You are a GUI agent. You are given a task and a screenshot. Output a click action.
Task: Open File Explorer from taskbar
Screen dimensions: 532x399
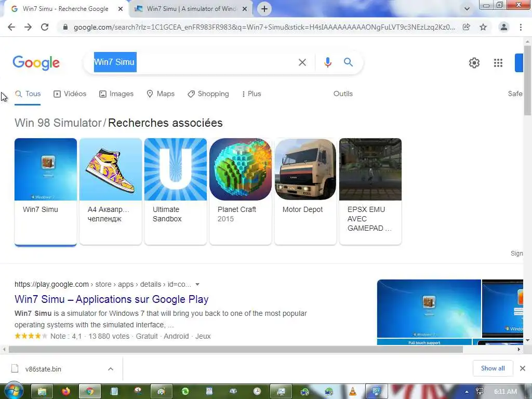(x=42, y=392)
